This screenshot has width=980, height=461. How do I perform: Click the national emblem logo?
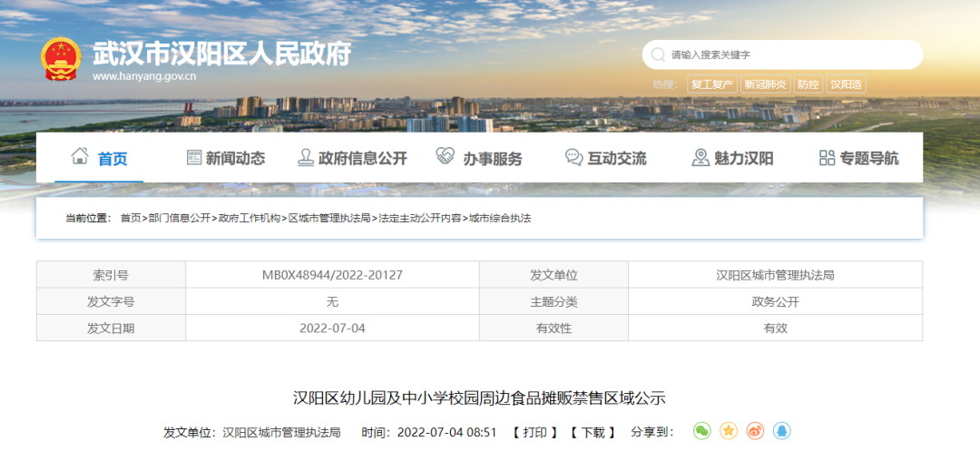point(62,60)
